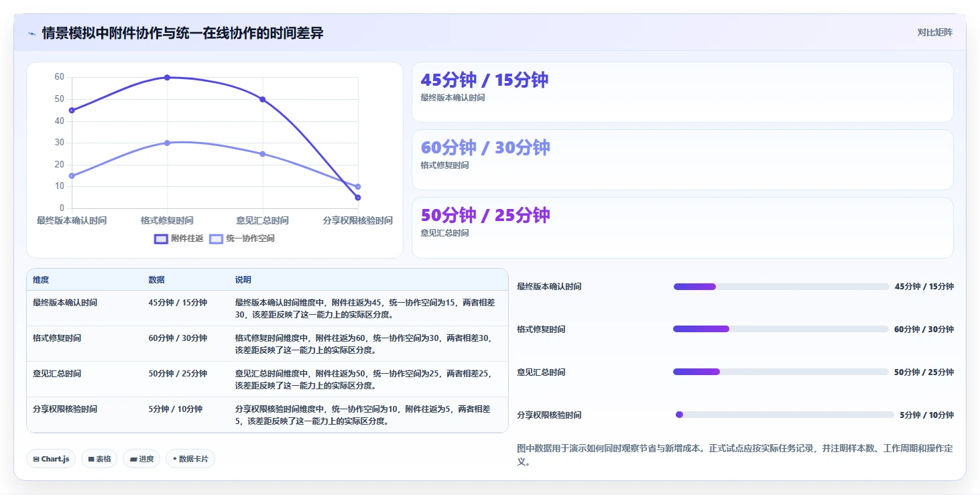The height and width of the screenshot is (495, 980).
Task: Click the header icon beside the dashboard title
Action: coord(32,33)
